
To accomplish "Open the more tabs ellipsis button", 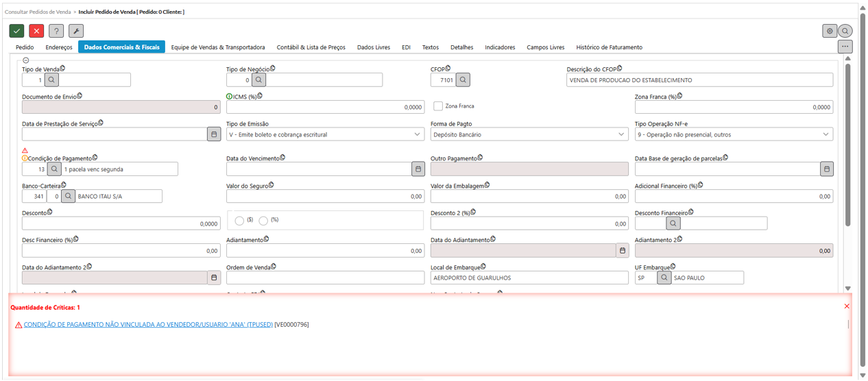I will [x=845, y=47].
